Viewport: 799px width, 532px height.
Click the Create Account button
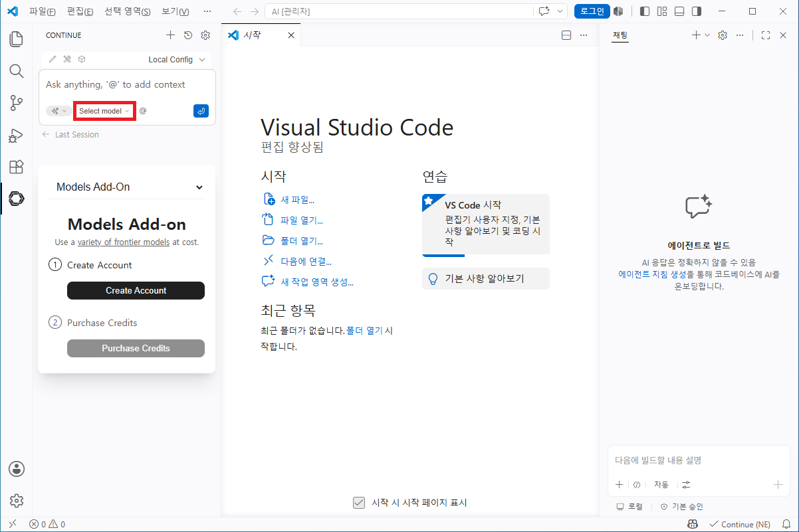point(136,290)
